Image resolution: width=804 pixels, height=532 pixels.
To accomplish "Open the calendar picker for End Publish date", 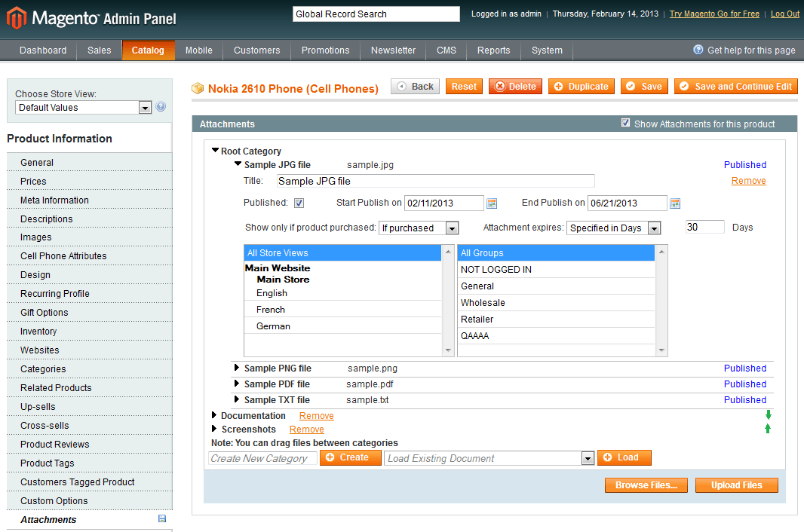I will pos(675,203).
